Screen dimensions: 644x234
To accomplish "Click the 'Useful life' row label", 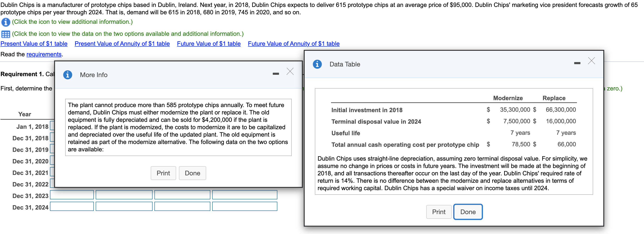I will 346,133.
